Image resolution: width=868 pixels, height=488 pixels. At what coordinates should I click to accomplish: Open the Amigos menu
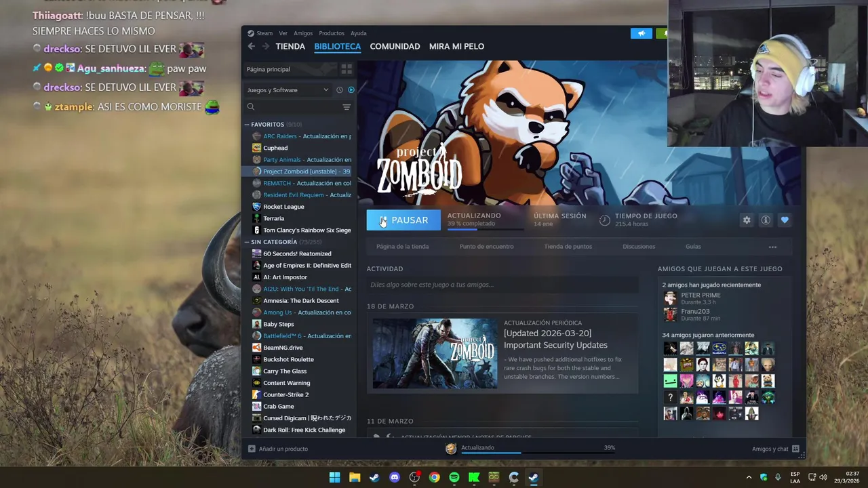(x=303, y=33)
